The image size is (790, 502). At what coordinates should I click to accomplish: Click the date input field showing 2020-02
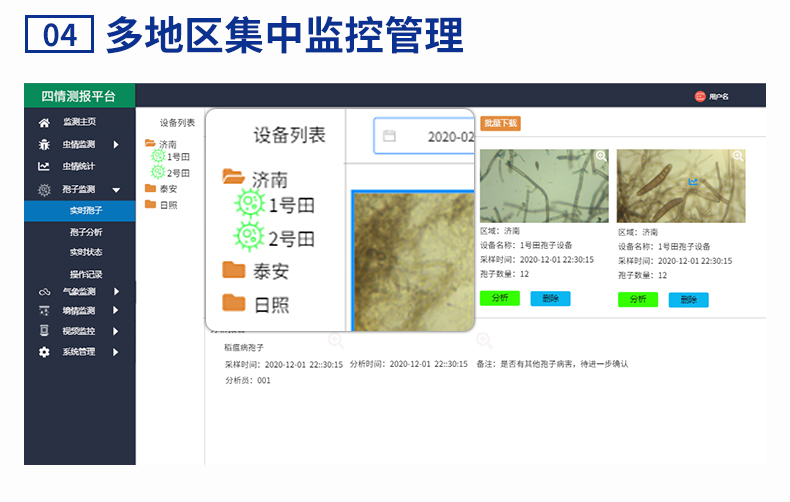[x=440, y=136]
